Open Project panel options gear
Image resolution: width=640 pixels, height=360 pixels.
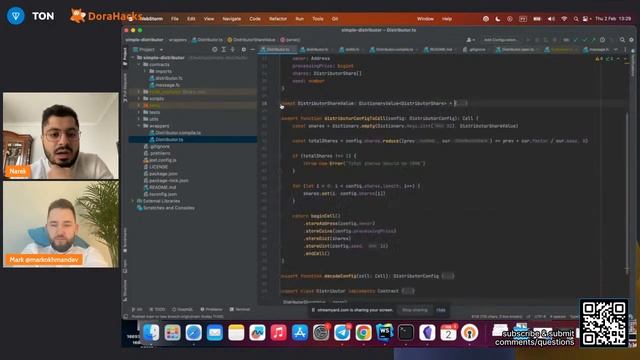244,49
